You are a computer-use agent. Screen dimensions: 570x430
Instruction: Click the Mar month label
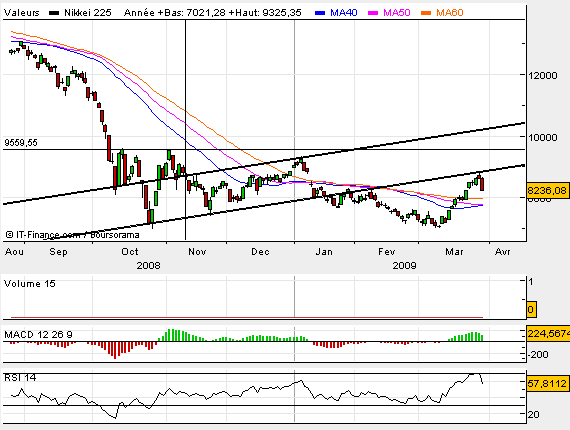point(454,252)
